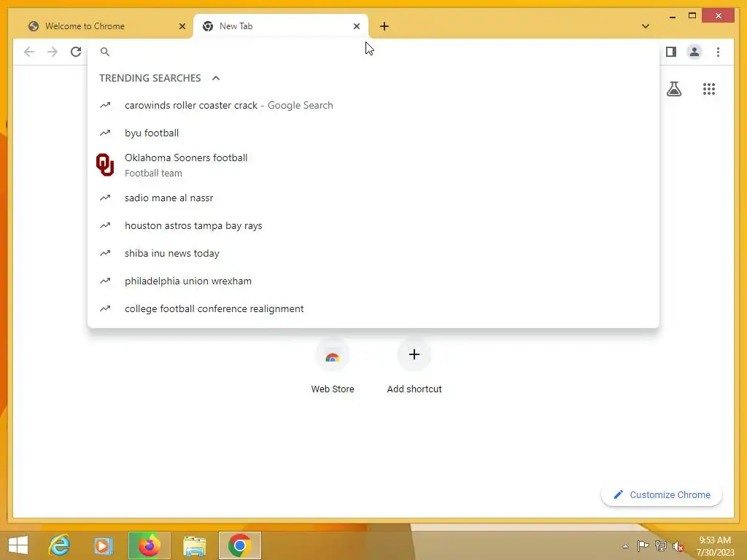
Task: Open Action Center flag icon
Action: (643, 545)
